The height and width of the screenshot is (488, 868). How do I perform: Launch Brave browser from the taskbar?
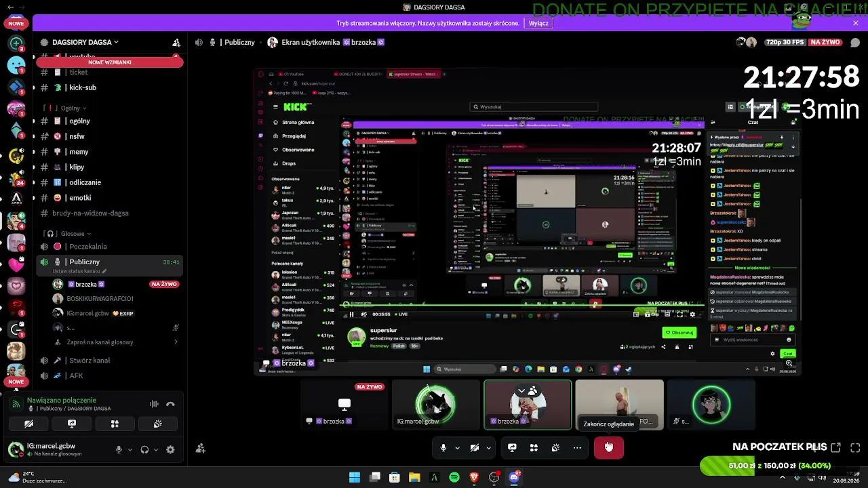[474, 477]
